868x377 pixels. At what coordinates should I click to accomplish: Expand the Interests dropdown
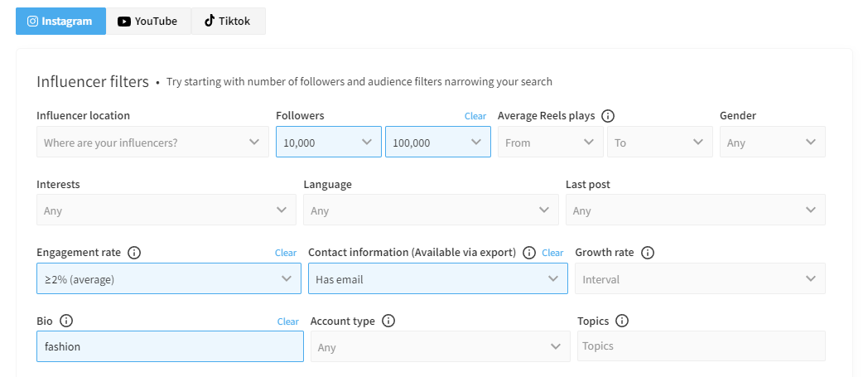click(166, 210)
